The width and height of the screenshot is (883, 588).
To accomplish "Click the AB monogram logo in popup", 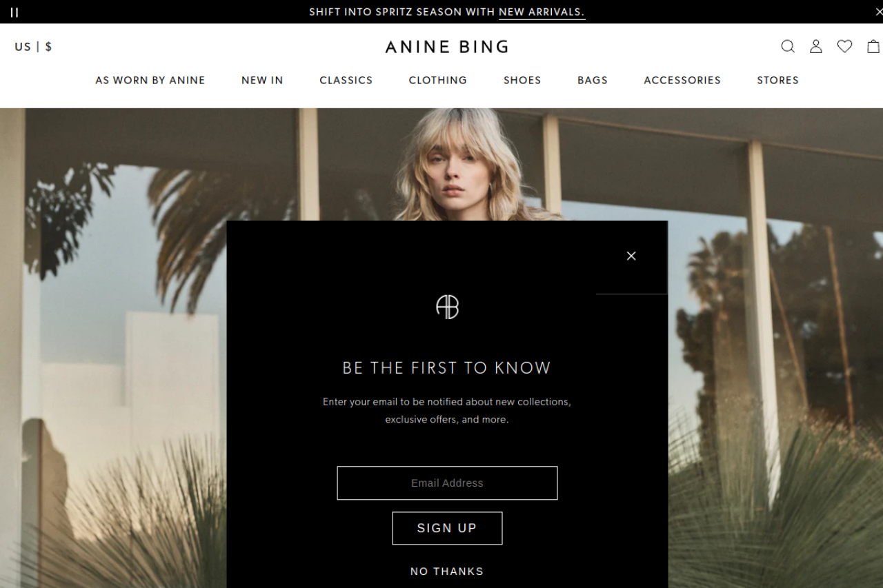I will coord(447,307).
